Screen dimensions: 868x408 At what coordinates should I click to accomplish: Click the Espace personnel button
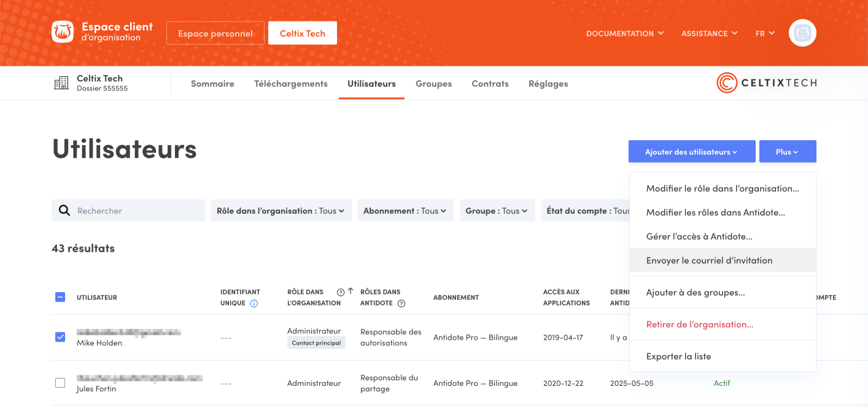[215, 33]
